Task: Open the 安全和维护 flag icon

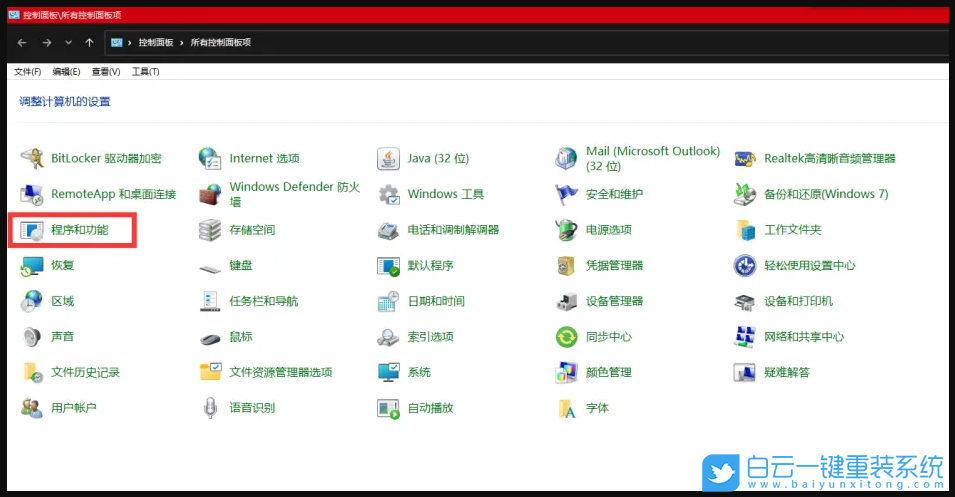Action: (566, 194)
